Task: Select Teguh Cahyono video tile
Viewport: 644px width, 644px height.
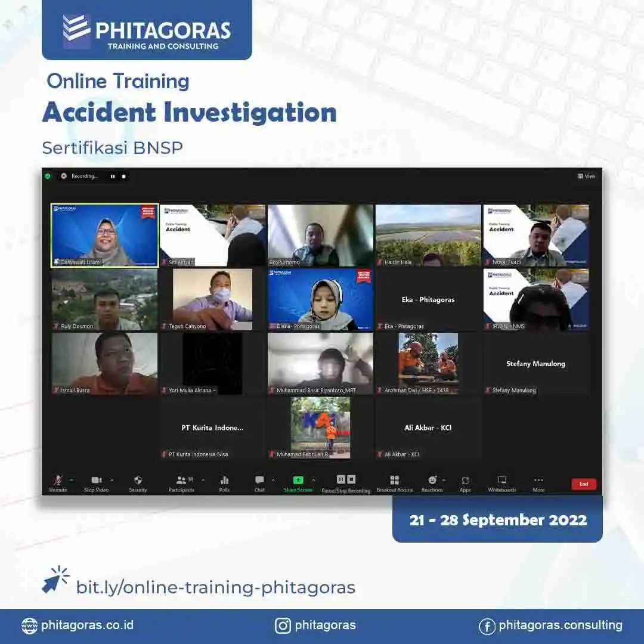Action: (212, 299)
